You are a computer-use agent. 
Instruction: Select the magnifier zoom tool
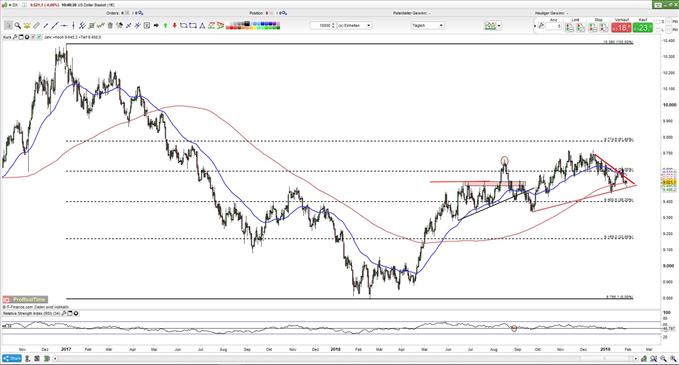click(x=18, y=26)
